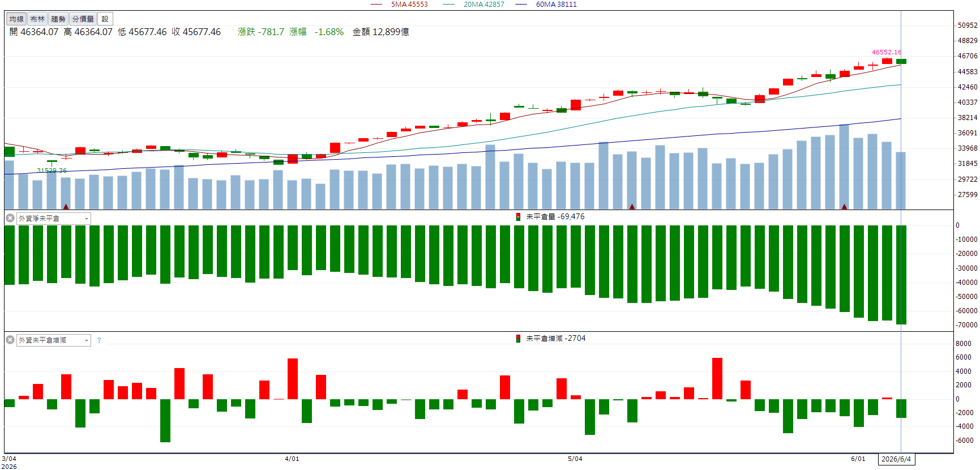The width and height of the screenshot is (980, 470).
Task: Click the 60MA 38111 legend label
Action: click(x=557, y=5)
